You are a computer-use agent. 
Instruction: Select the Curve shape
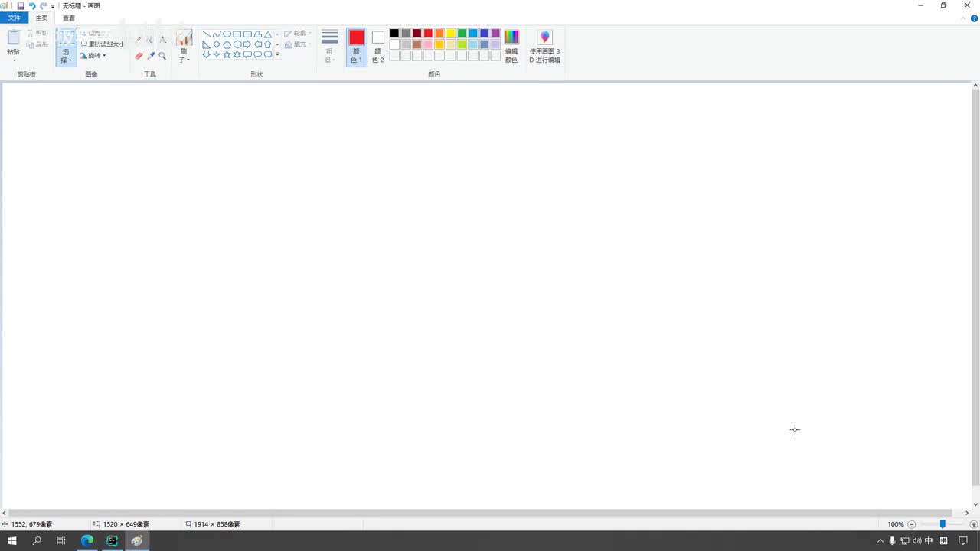click(217, 34)
